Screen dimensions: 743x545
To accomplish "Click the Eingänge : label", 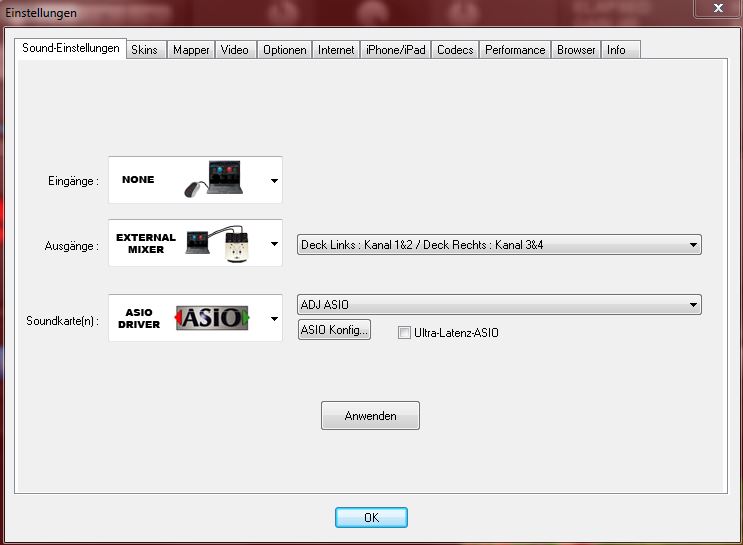I will 73,181.
